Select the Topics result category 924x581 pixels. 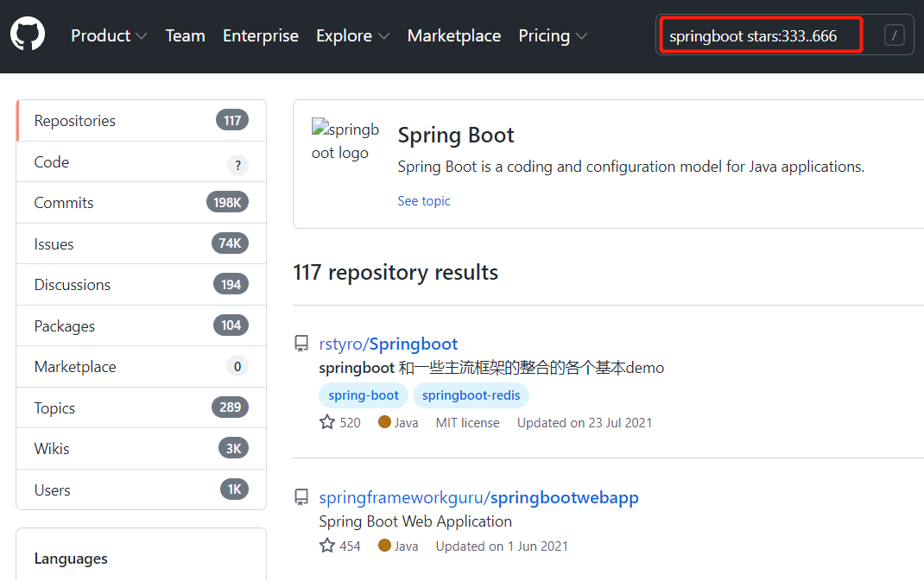pos(54,408)
